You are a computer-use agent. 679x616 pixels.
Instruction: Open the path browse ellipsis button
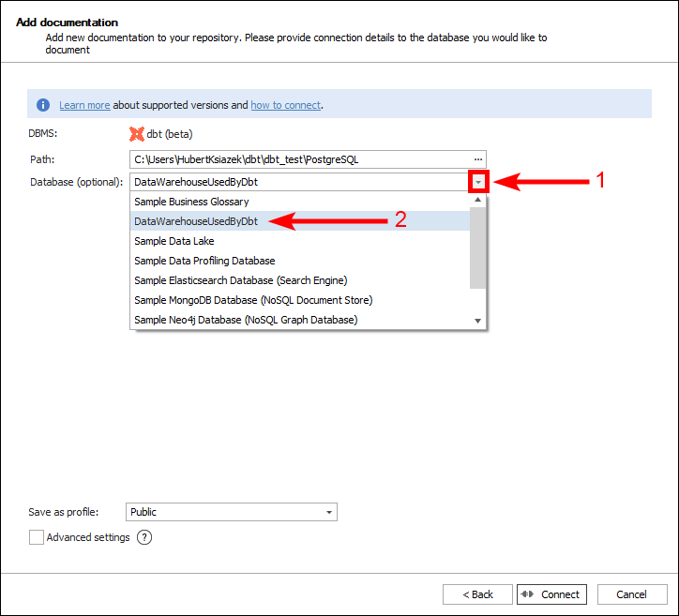[x=477, y=159]
